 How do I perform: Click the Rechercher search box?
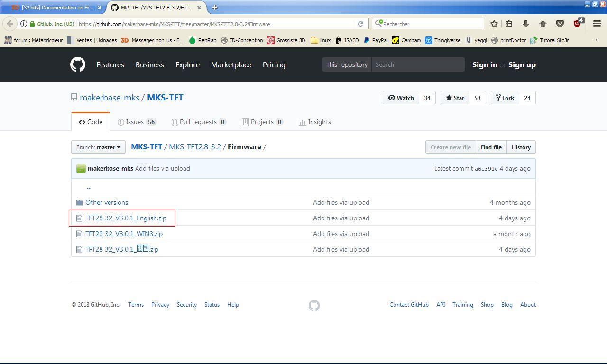coord(428,24)
